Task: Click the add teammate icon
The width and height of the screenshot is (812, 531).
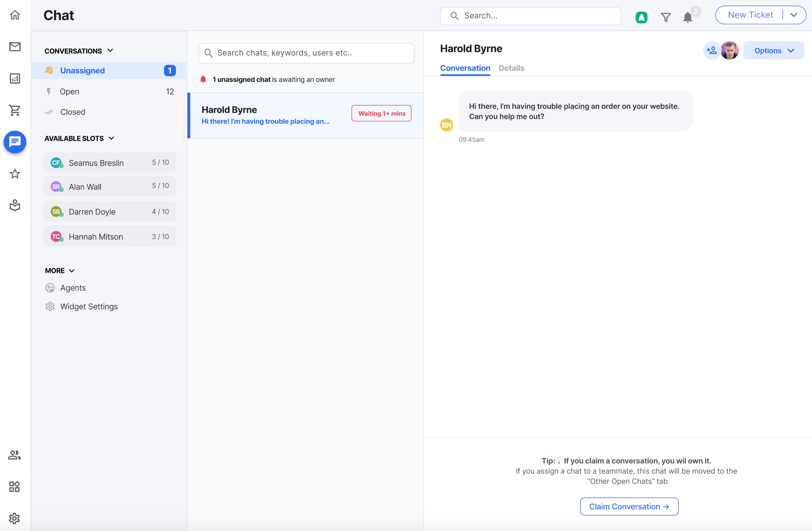Action: click(x=712, y=50)
